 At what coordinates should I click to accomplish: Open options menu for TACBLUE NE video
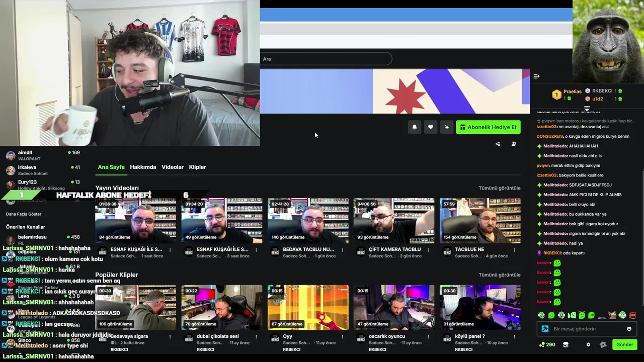(x=514, y=250)
